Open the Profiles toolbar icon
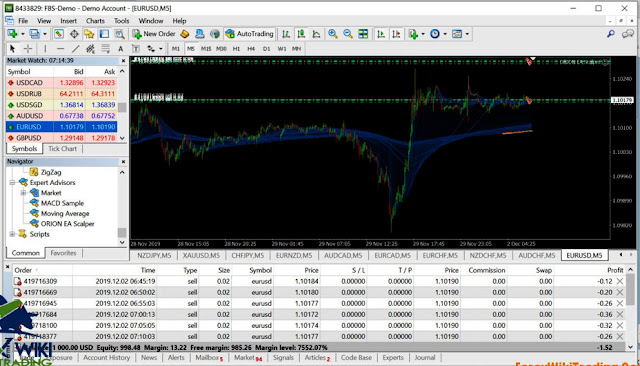Image resolution: width=640 pixels, height=366 pixels. (34, 34)
